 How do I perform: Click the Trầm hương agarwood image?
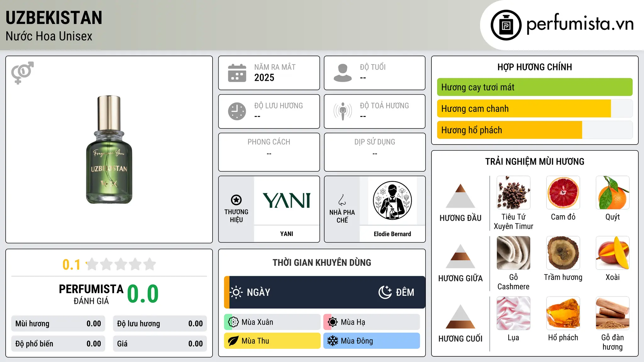coord(563,253)
